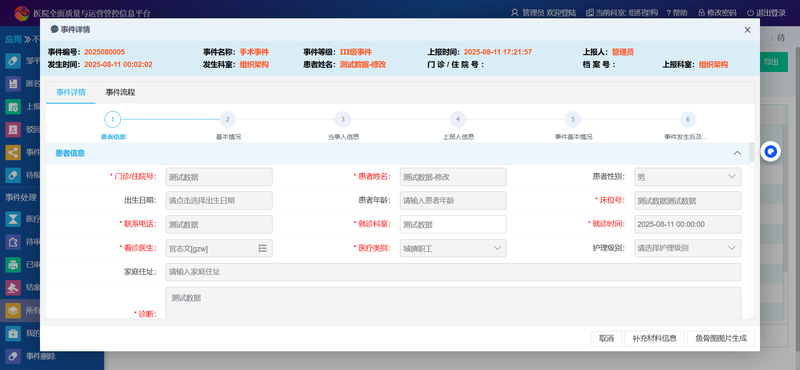Expand the 应用 sidebar double-arrow
Screen dimensions: 800x370
click(x=28, y=39)
